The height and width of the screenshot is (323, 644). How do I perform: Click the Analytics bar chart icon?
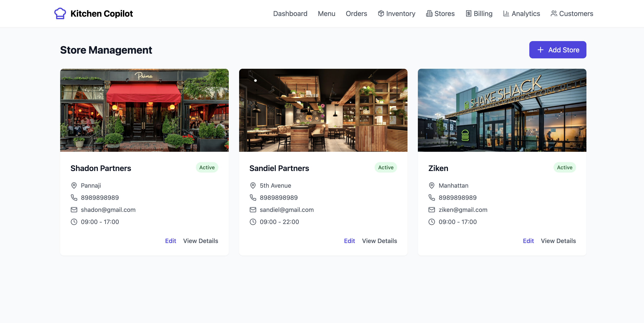pyautogui.click(x=506, y=13)
